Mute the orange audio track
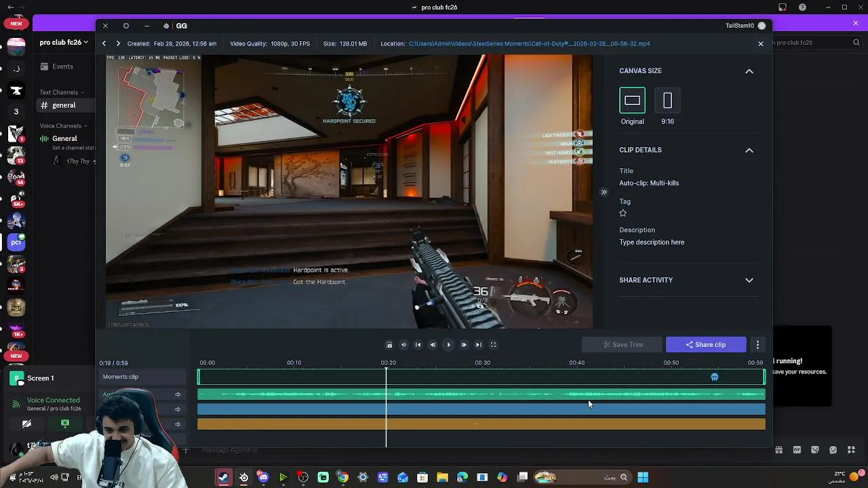The width and height of the screenshot is (868, 488). pyautogui.click(x=178, y=424)
